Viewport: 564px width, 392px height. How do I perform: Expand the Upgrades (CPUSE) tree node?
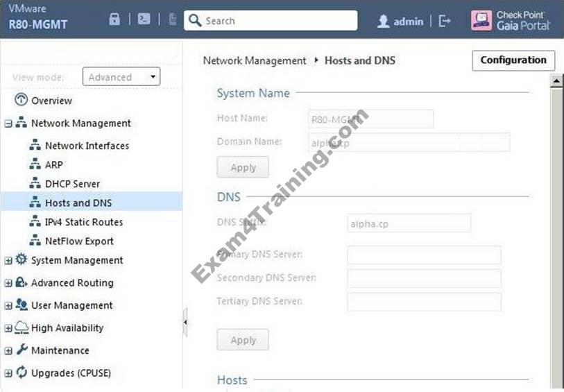[x=8, y=373]
